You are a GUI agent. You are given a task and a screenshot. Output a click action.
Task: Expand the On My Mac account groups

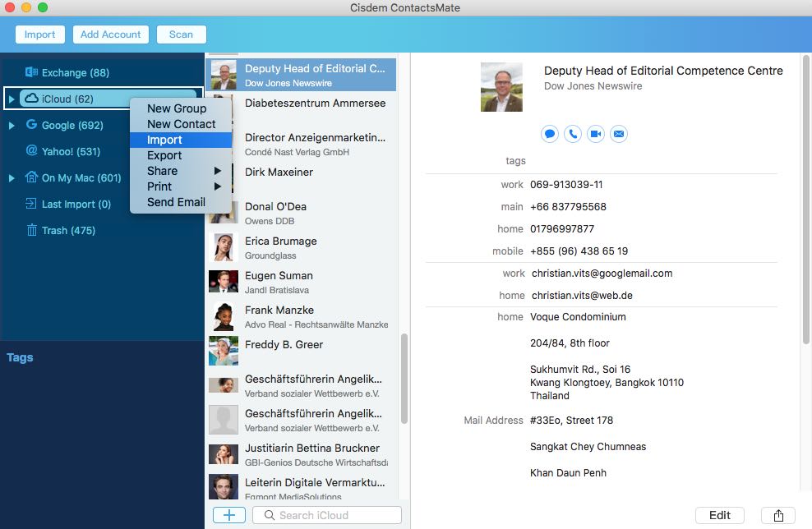pos(12,178)
